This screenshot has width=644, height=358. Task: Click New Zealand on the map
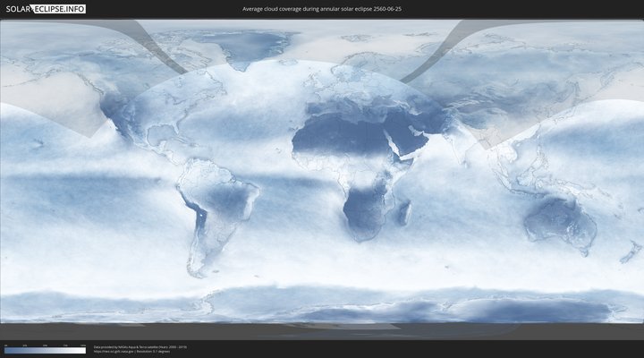[631, 251]
